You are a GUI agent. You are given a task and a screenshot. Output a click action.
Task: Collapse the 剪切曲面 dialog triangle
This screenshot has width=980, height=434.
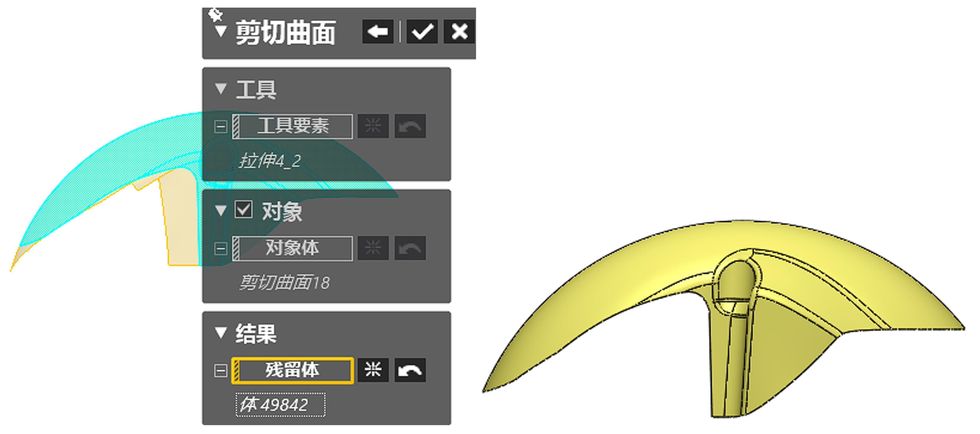click(x=221, y=31)
